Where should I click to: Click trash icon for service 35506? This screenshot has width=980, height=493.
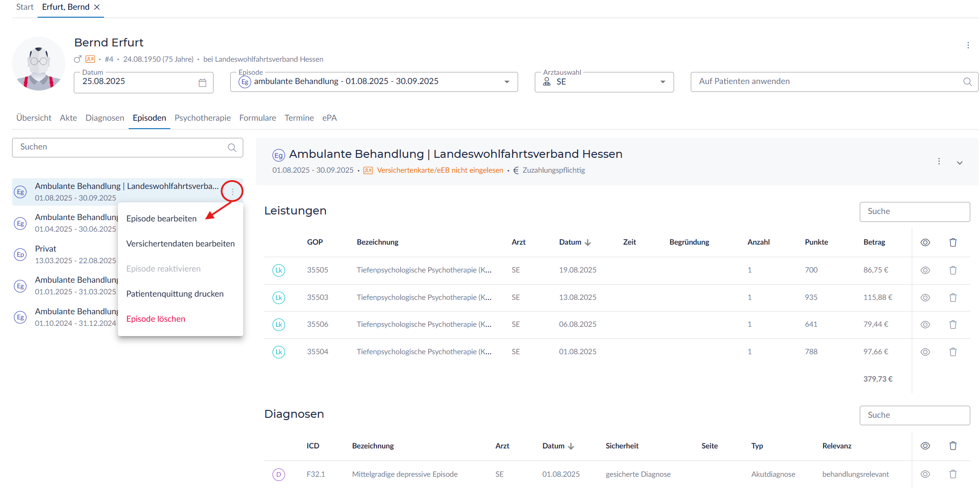point(953,324)
